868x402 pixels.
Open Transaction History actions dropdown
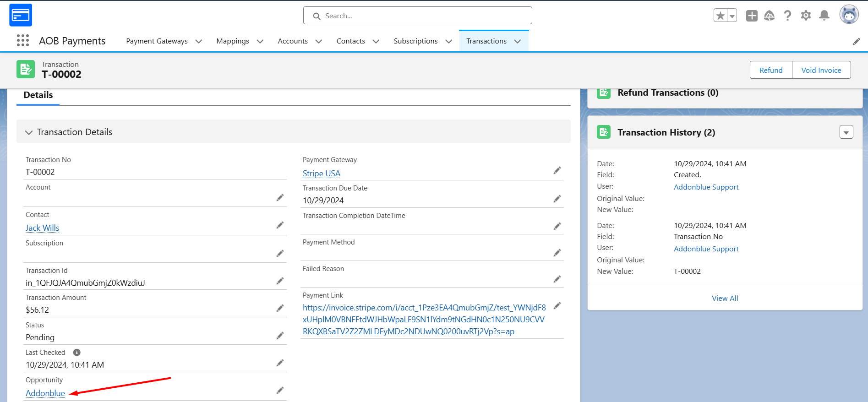[846, 132]
